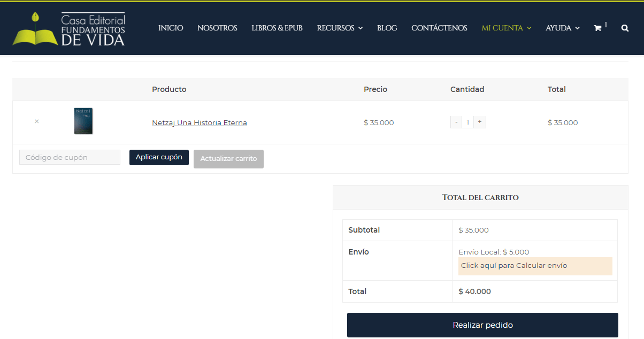Viewport: 644px width, 339px height.
Task: Click the Casa Editorial Fundamentos de Vida logo
Action: coord(68,29)
